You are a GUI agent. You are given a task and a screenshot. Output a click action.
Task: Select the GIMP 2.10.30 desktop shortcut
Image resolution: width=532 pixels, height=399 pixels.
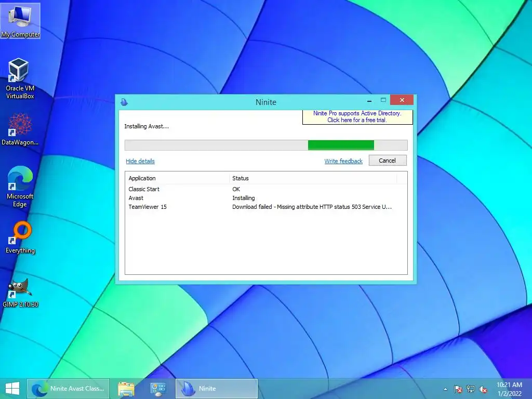click(20, 293)
